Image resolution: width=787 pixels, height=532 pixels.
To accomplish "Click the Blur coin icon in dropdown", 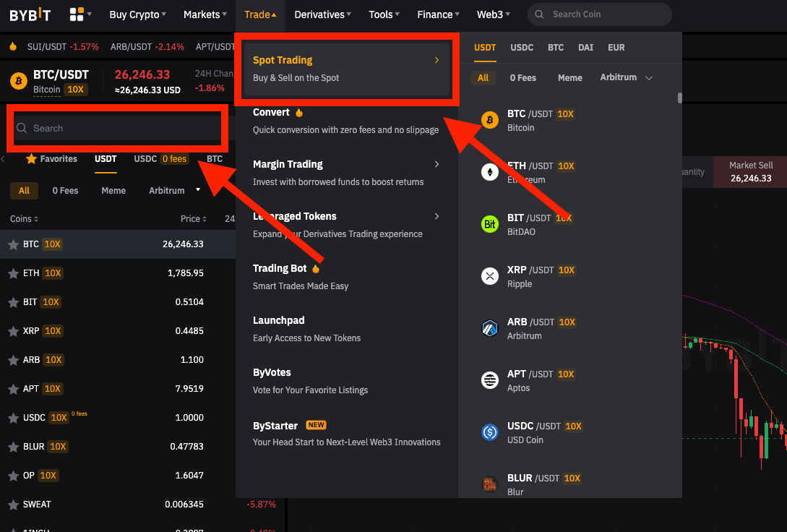I will (490, 484).
